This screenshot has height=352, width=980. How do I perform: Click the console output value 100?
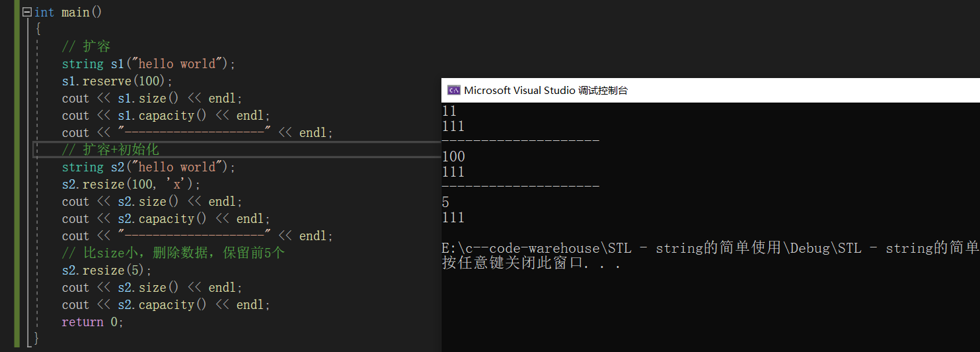[453, 157]
